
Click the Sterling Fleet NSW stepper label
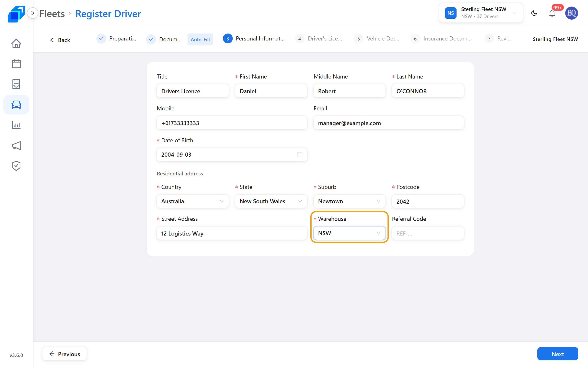click(x=555, y=39)
